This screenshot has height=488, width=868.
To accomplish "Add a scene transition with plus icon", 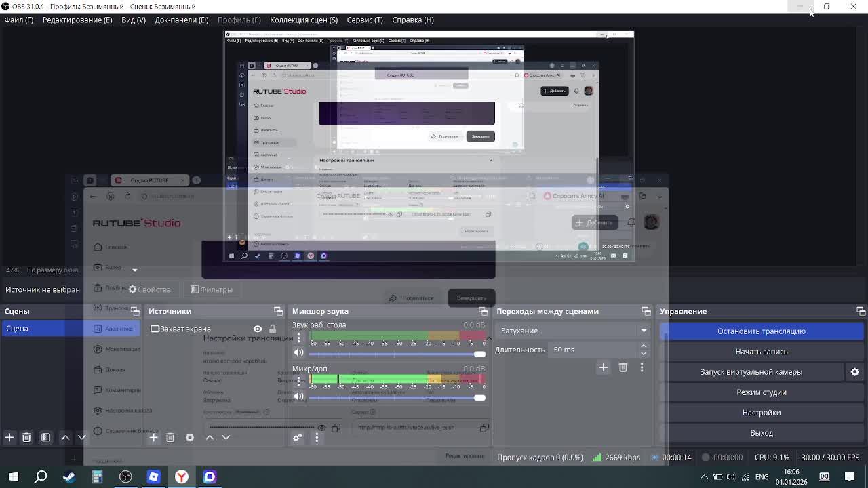I will [603, 367].
